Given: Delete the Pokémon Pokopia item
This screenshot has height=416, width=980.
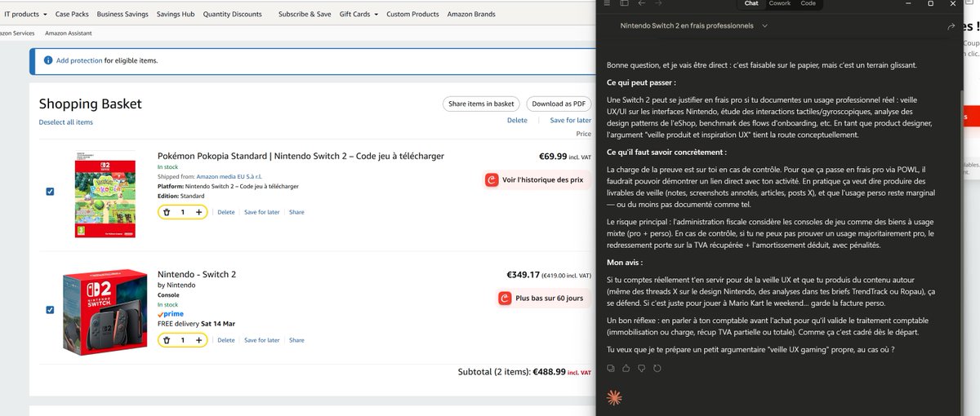Looking at the screenshot, I should (x=226, y=212).
